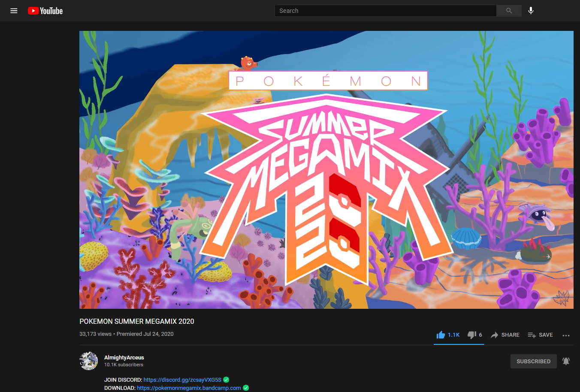Click the green checkmark next to the Bandcamp link
580x392 pixels.
click(246, 388)
